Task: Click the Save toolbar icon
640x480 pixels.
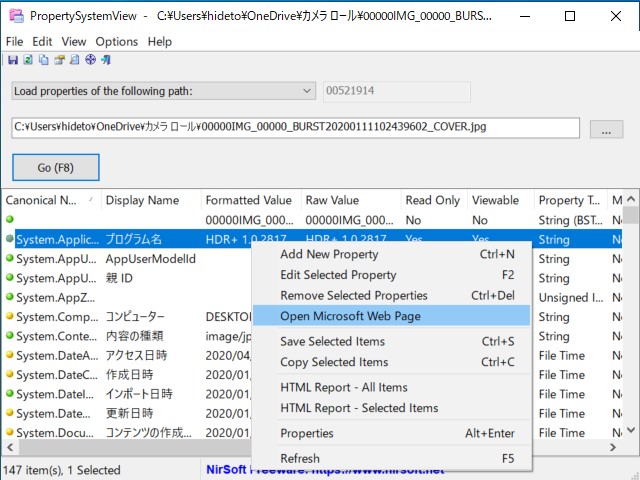Action: 13,60
